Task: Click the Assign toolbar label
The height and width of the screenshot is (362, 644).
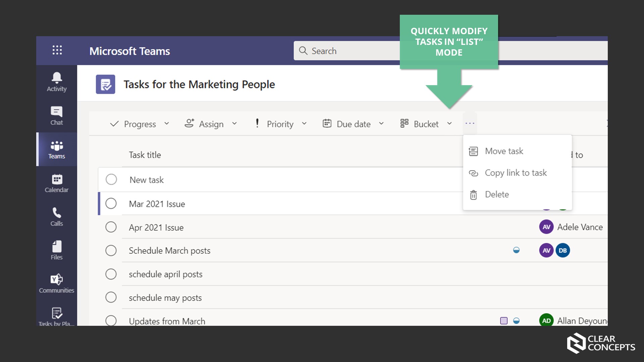Action: click(x=211, y=124)
